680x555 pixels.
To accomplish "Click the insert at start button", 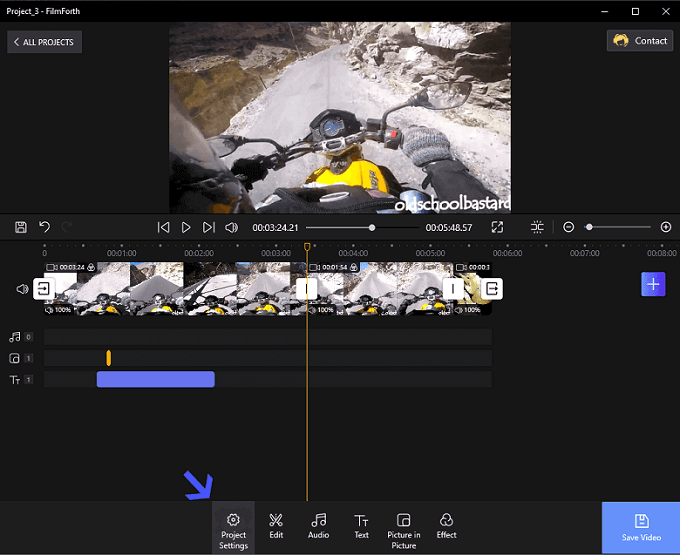I will (x=44, y=288).
